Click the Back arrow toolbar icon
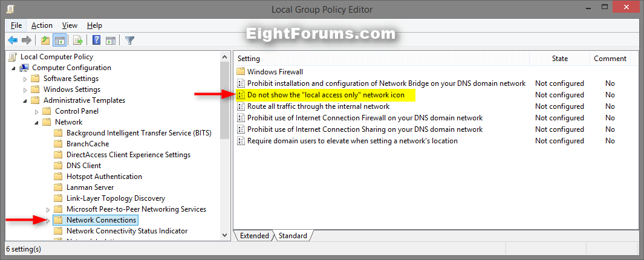This screenshot has width=644, height=260. [12, 41]
